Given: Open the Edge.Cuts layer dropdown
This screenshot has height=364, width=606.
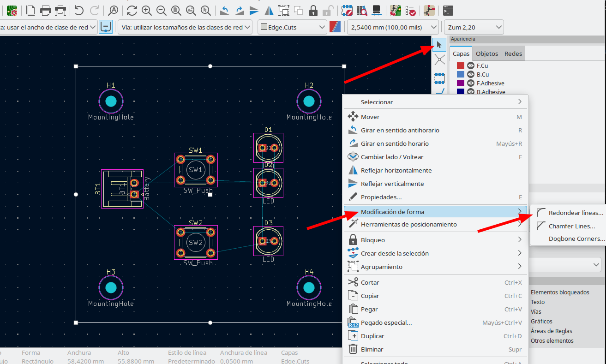Looking at the screenshot, I should (x=292, y=27).
